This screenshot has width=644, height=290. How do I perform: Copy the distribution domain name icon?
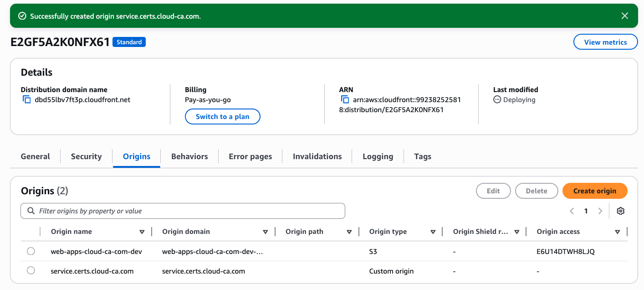click(x=26, y=100)
